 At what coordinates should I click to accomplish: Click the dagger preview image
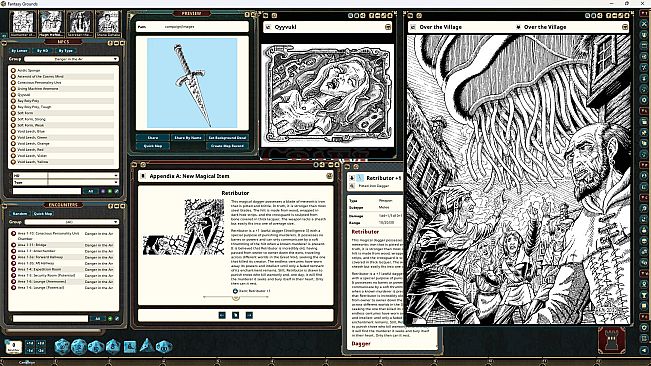pyautogui.click(x=192, y=83)
